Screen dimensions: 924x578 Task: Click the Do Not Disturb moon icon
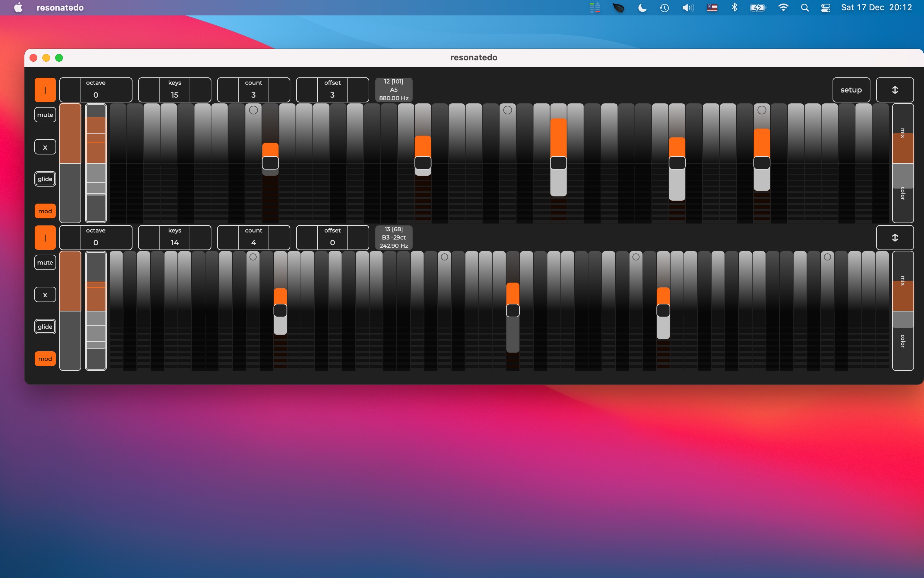pyautogui.click(x=642, y=8)
